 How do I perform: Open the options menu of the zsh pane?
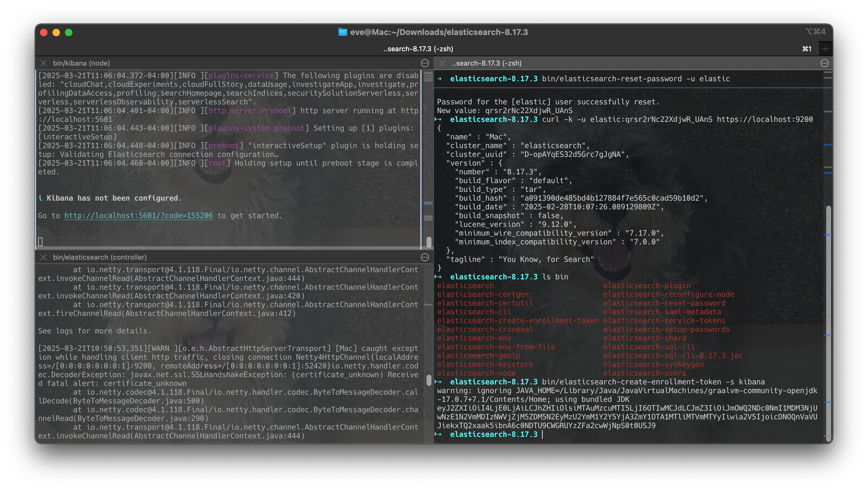825,63
